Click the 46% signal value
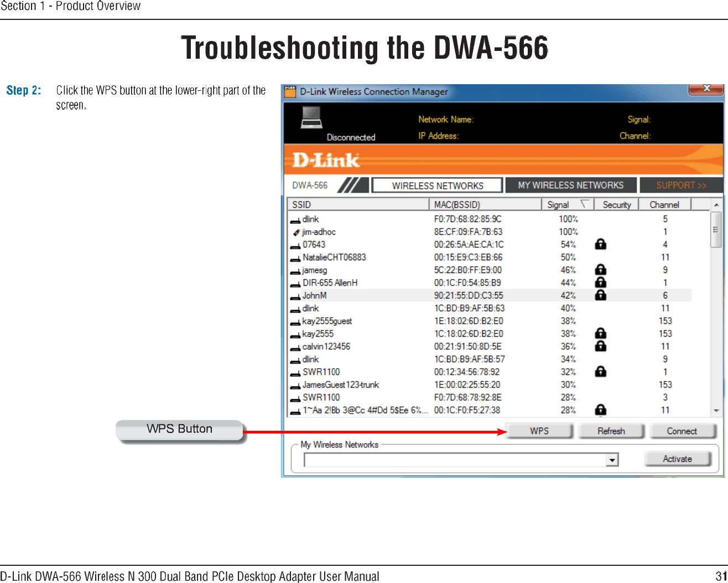The image size is (728, 583). (x=568, y=270)
